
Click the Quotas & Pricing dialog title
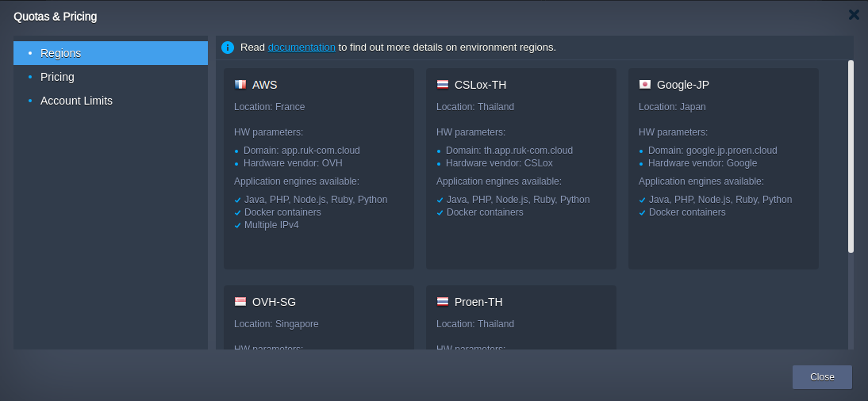pos(56,17)
